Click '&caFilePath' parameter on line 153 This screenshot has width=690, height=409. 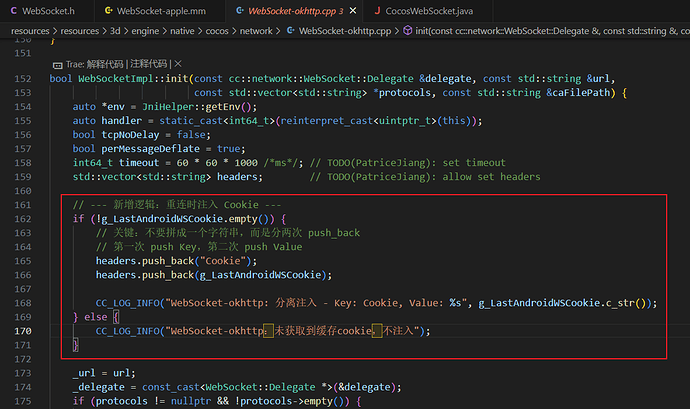tap(578, 93)
